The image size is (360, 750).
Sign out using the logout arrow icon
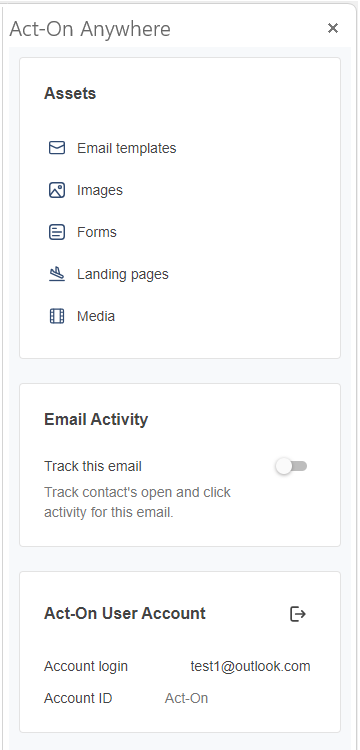coord(298,614)
